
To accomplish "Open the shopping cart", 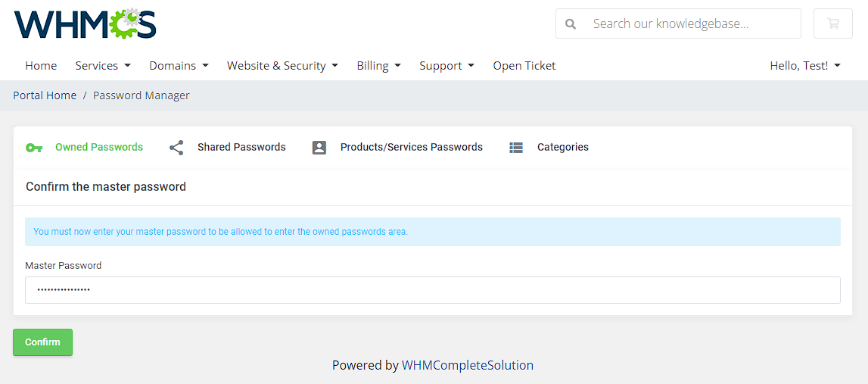I will pyautogui.click(x=832, y=23).
